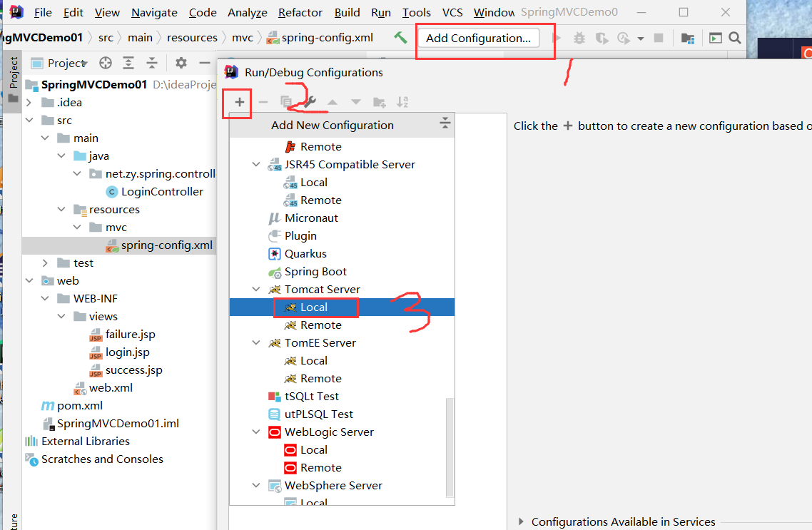Click the Move Into New Folder icon
The width and height of the screenshot is (812, 530).
(x=380, y=102)
